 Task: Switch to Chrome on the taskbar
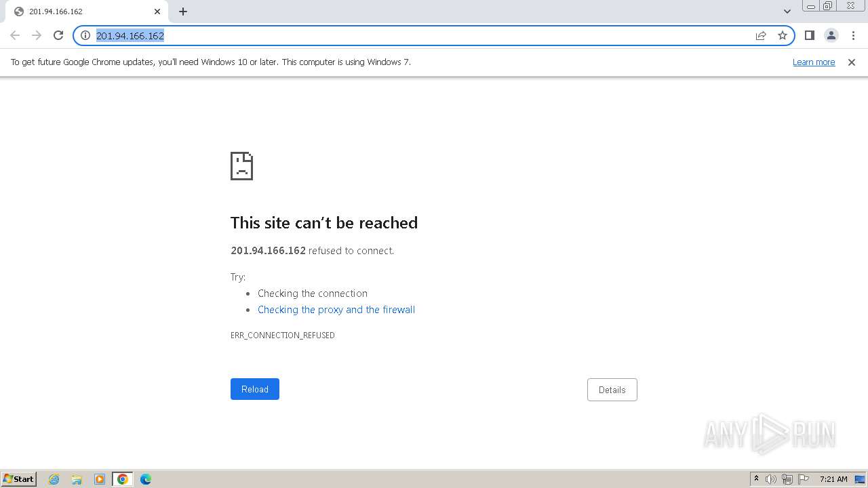click(x=123, y=479)
